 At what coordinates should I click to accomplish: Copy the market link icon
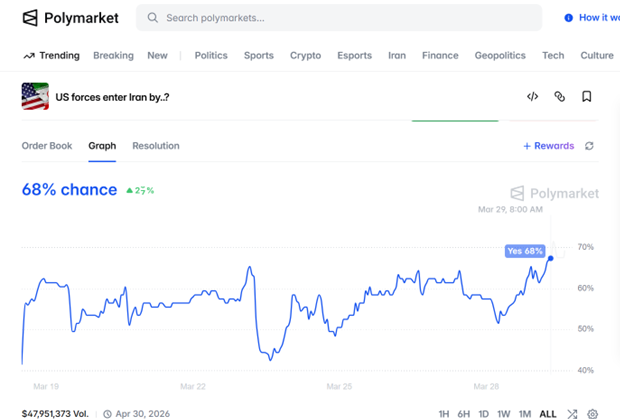pyautogui.click(x=559, y=97)
